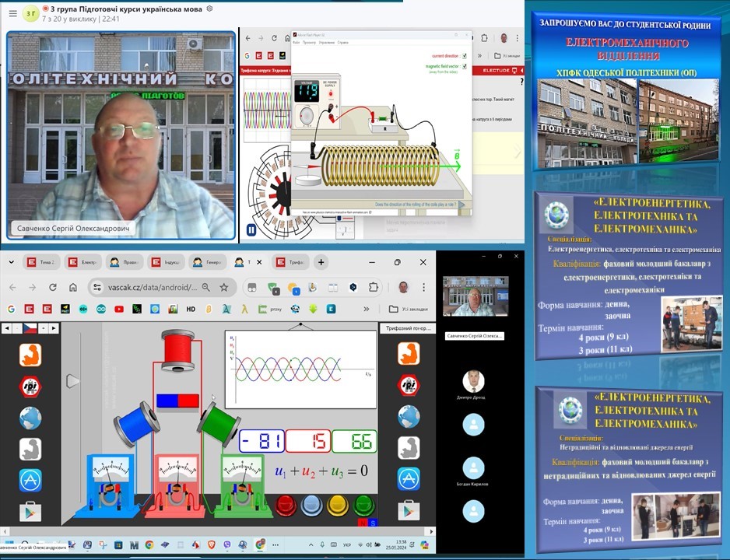
Task: Switch to the Тема 2 tab
Action: [x=41, y=262]
